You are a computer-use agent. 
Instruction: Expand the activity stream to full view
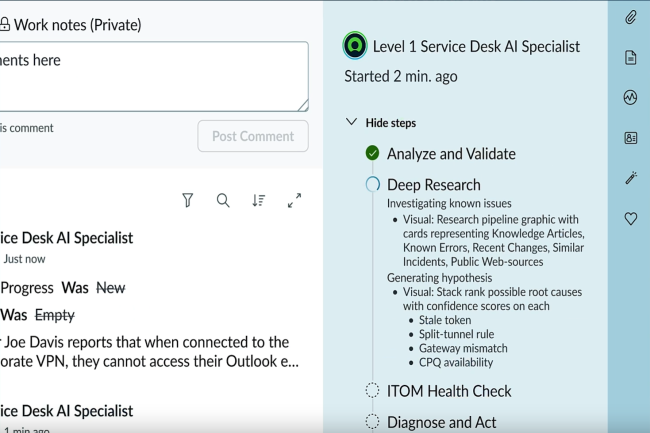click(x=295, y=201)
